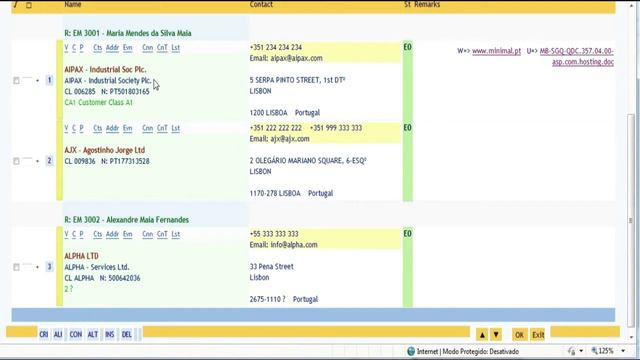Open Cts link for AIPAX
Viewport: 640px width, 360px height.
point(98,48)
